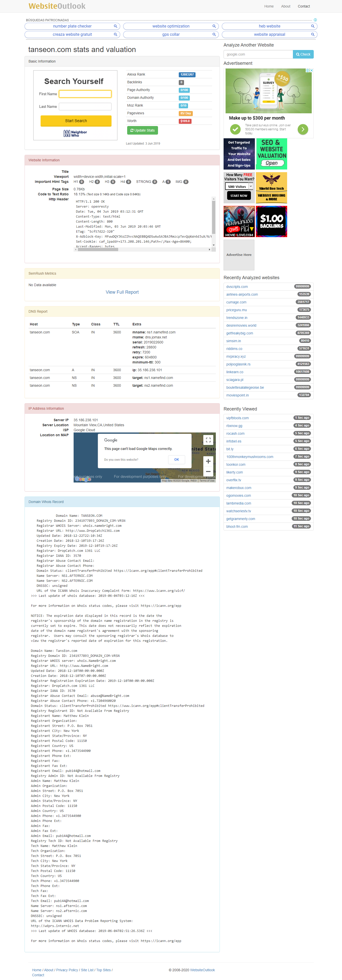This screenshot has width=342, height=980.
Task: Open the gps collar sponsored search
Action: coord(171,34)
